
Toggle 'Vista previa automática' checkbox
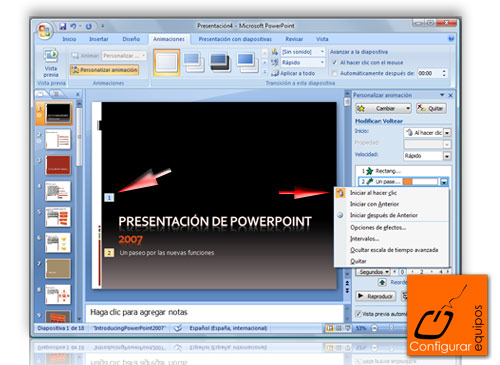[358, 314]
